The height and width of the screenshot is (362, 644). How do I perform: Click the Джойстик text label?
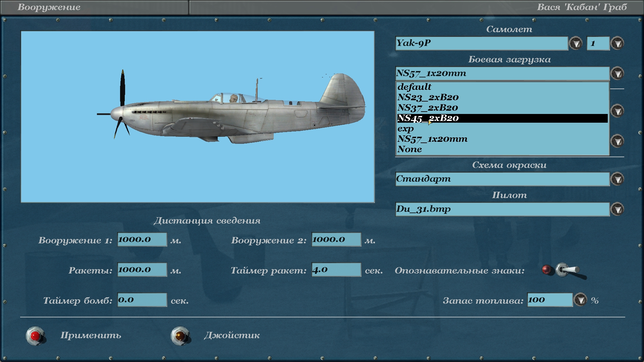[232, 335]
